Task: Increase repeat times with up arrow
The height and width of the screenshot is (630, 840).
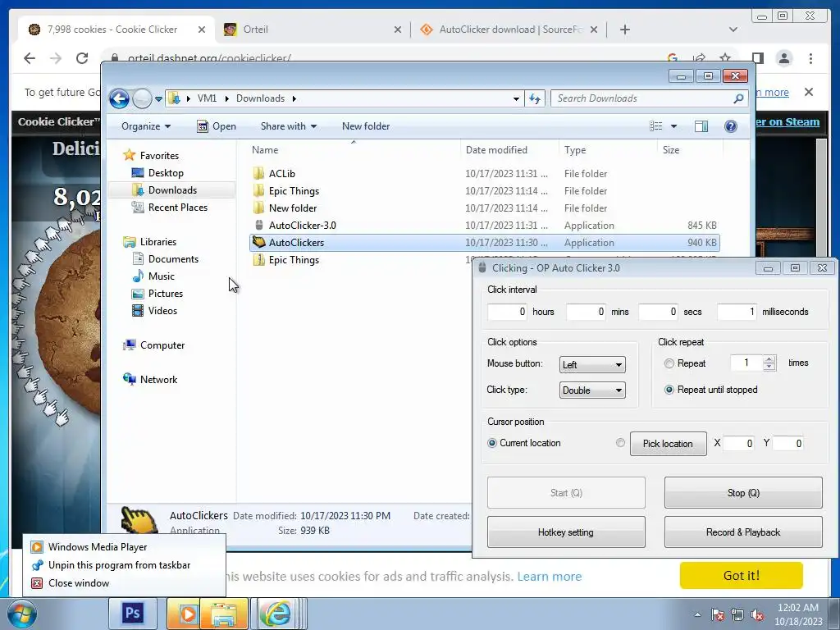Action: pos(769,359)
